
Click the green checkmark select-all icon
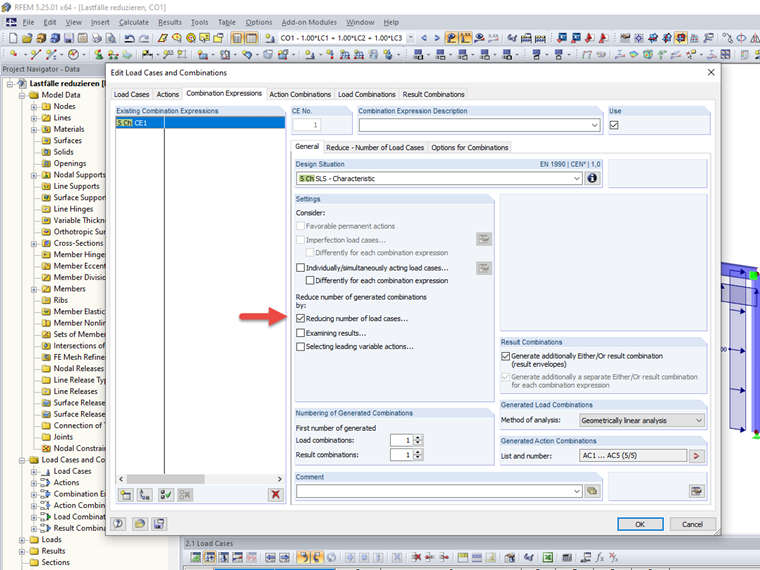165,495
